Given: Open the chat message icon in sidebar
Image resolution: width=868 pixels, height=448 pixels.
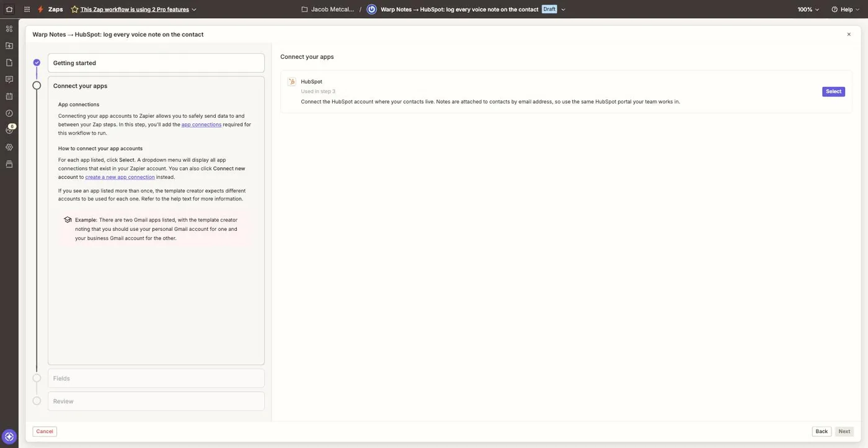Looking at the screenshot, I should tap(9, 79).
